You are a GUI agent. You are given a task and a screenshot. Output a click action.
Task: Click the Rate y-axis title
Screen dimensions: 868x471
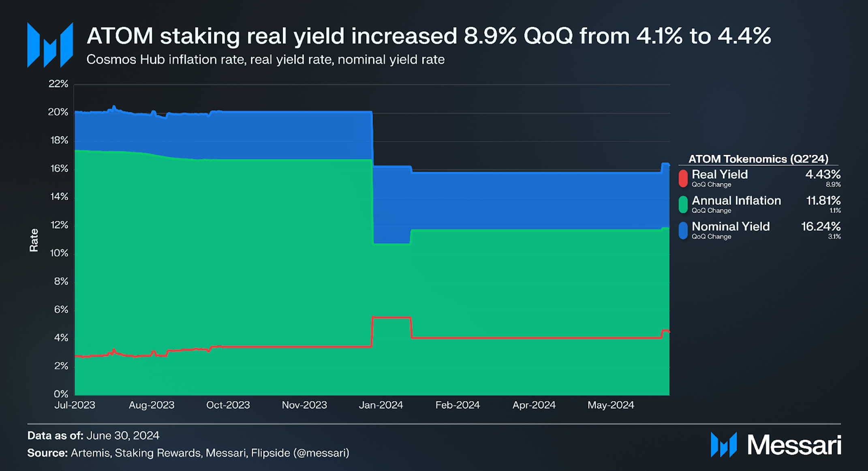[x=34, y=240]
